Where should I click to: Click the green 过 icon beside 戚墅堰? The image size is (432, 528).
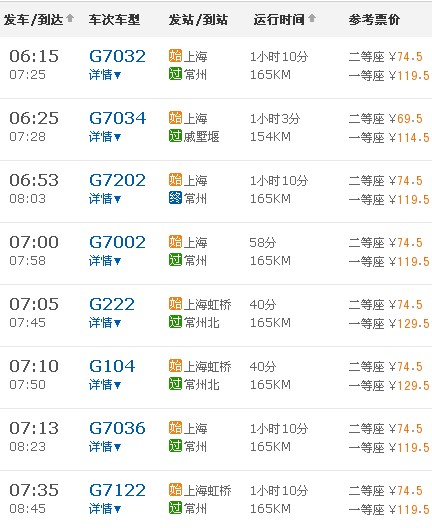[x=175, y=136]
